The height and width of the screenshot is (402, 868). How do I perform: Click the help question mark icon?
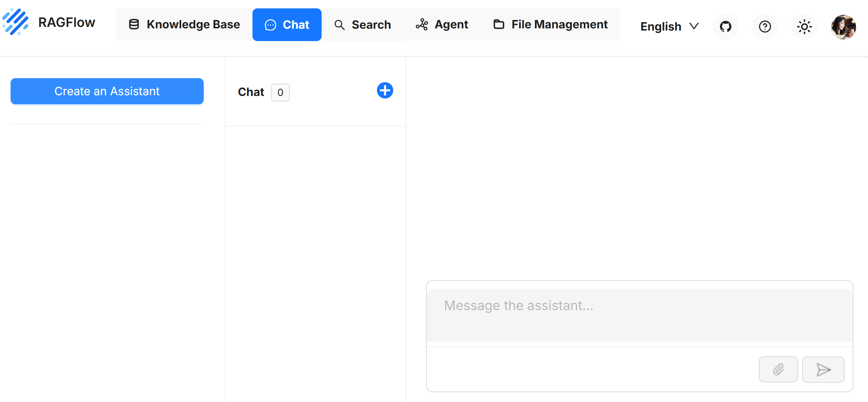click(765, 27)
